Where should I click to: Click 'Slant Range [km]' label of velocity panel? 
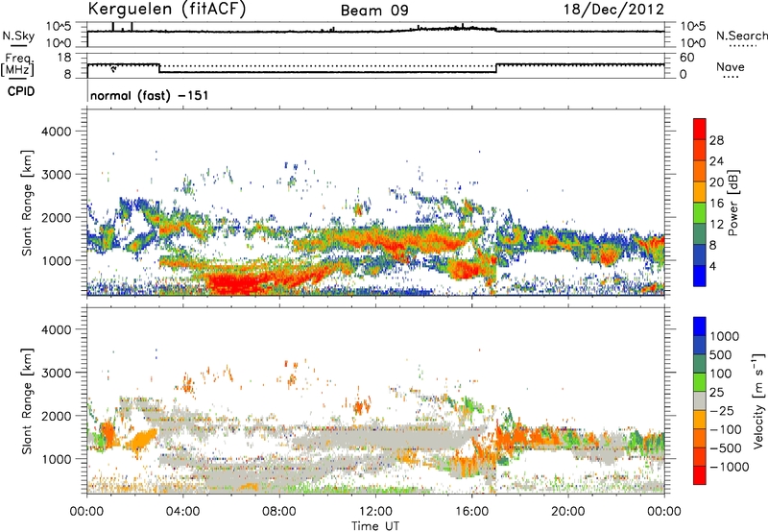27,400
